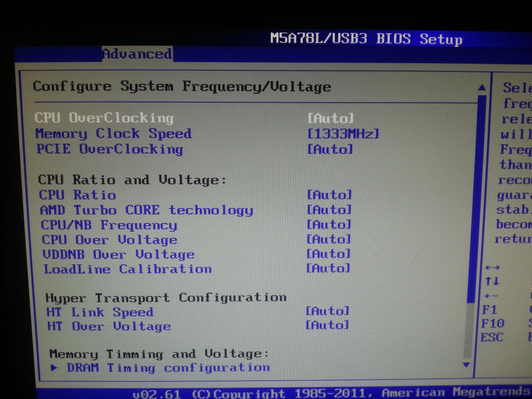
Task: Select the CPU Ratio setting
Action: 78,195
